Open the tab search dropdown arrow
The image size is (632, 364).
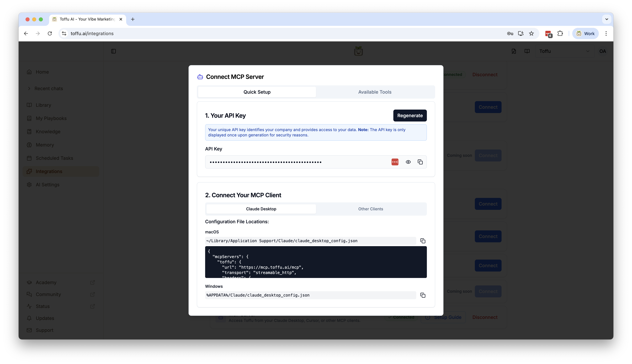tap(606, 19)
